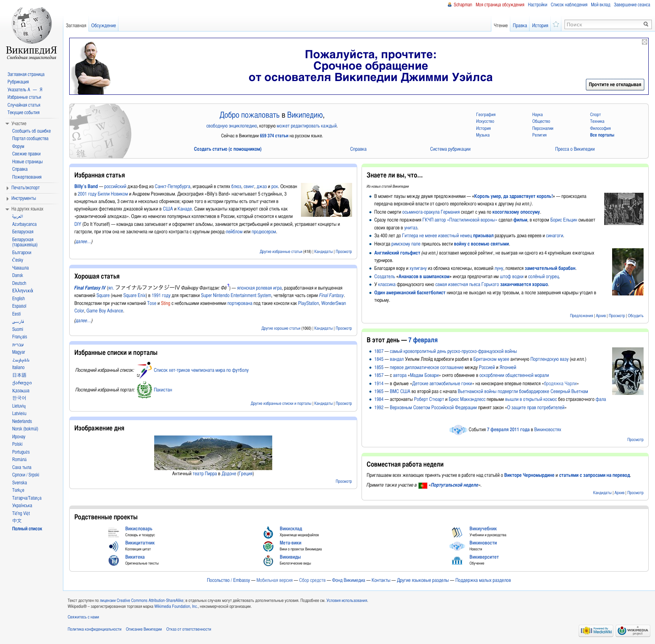Screen dimensions: 655x644
Task: Open Портал сообщества in sidebar
Action: point(30,138)
